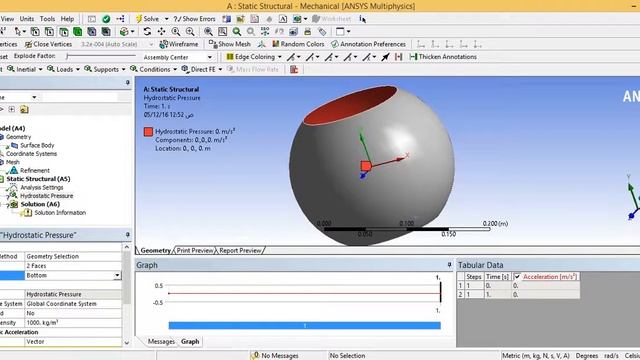Toggle Wireframe display
This screenshot has height=360, width=640.
point(179,44)
